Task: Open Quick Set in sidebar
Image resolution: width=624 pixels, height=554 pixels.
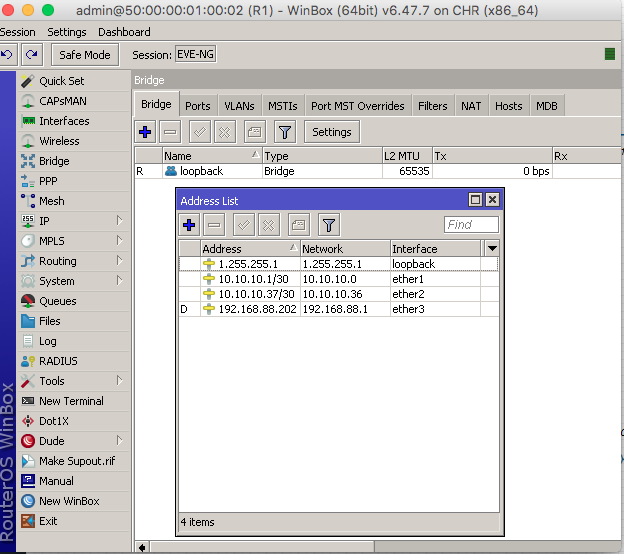Action: [x=74, y=81]
